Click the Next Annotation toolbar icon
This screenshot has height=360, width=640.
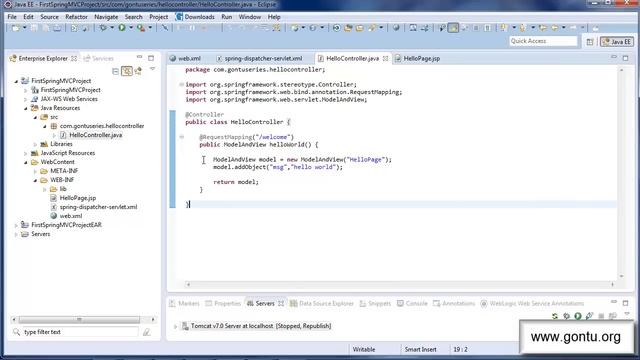point(504,28)
